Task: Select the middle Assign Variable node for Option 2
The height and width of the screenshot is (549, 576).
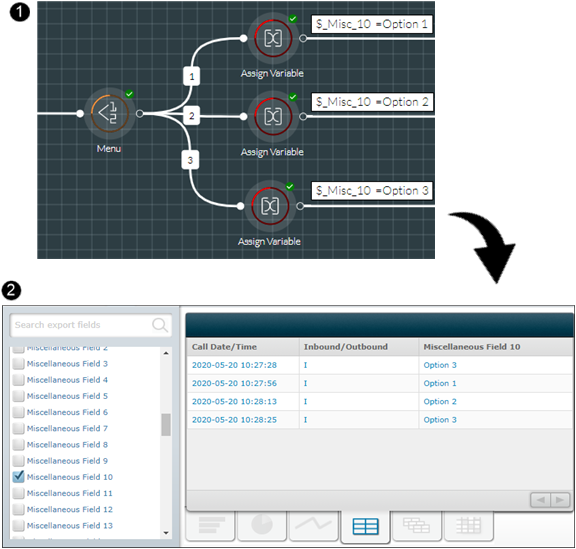Action: point(273,116)
